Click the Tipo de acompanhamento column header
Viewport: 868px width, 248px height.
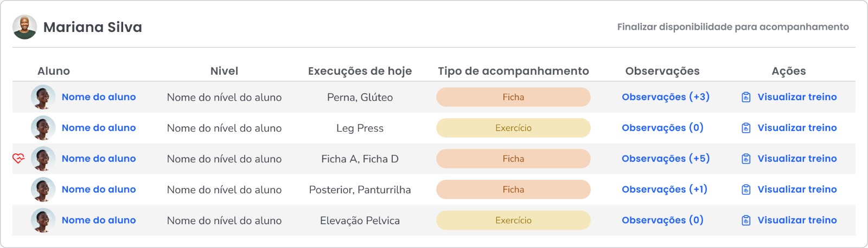(x=513, y=71)
